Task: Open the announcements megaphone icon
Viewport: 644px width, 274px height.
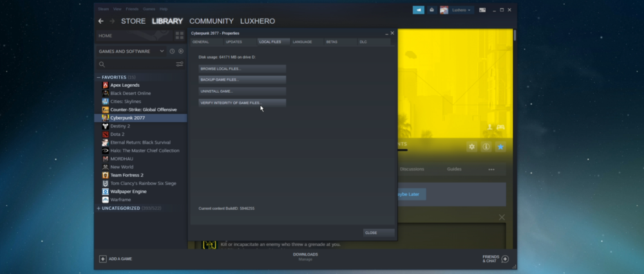Action: click(419, 10)
